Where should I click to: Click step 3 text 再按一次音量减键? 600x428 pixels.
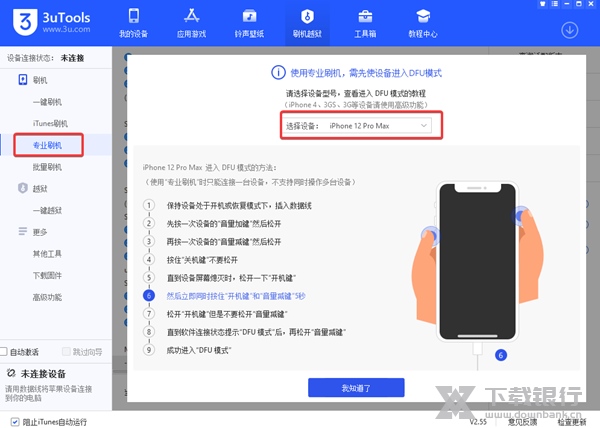coord(224,241)
